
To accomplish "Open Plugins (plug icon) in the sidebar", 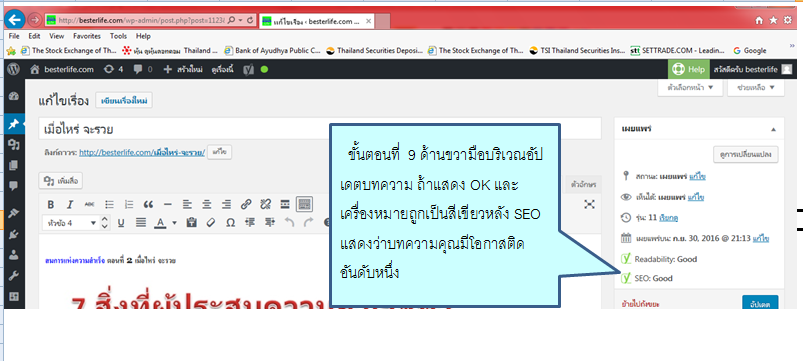I will pos(14,234).
